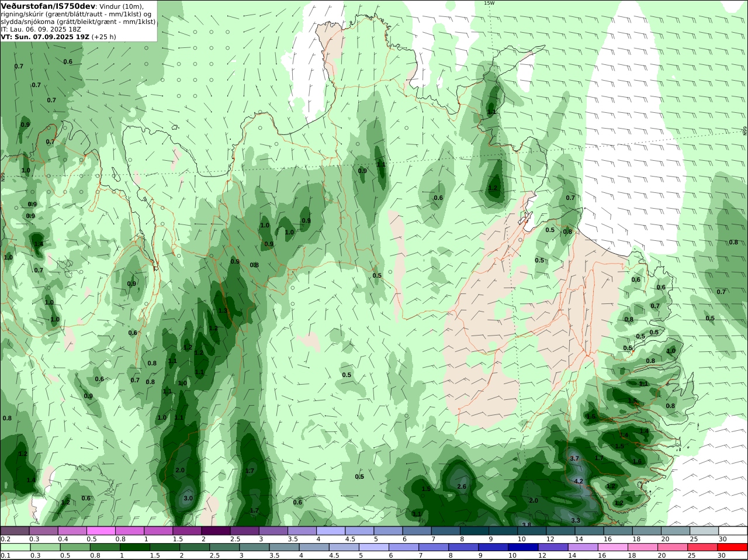
Task: Click the 3.0 precipitation value on the map
Action: coord(188,498)
